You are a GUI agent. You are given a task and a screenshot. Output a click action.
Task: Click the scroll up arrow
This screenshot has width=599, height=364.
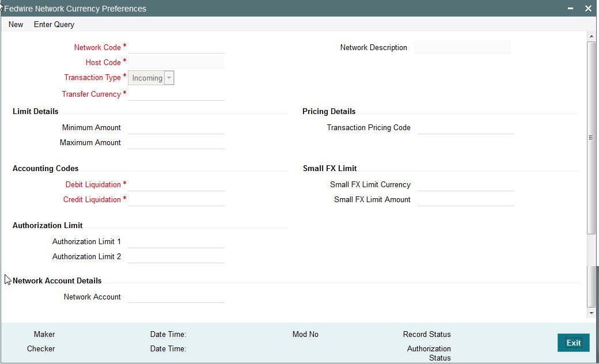click(x=592, y=36)
